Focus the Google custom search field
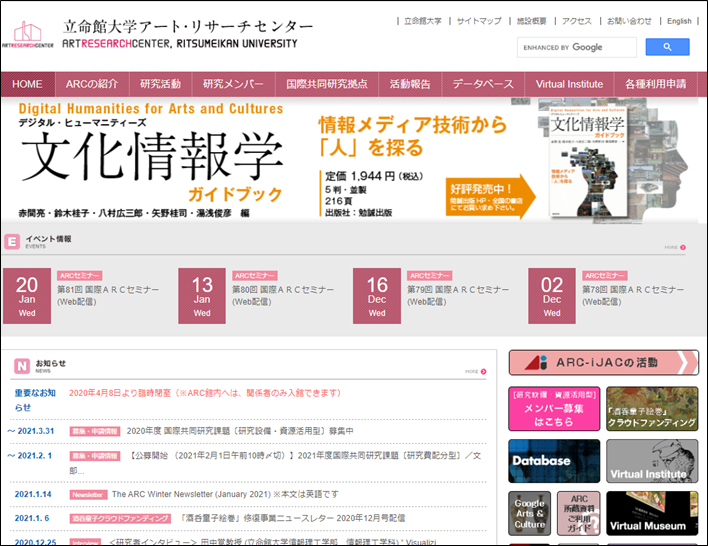 point(577,47)
